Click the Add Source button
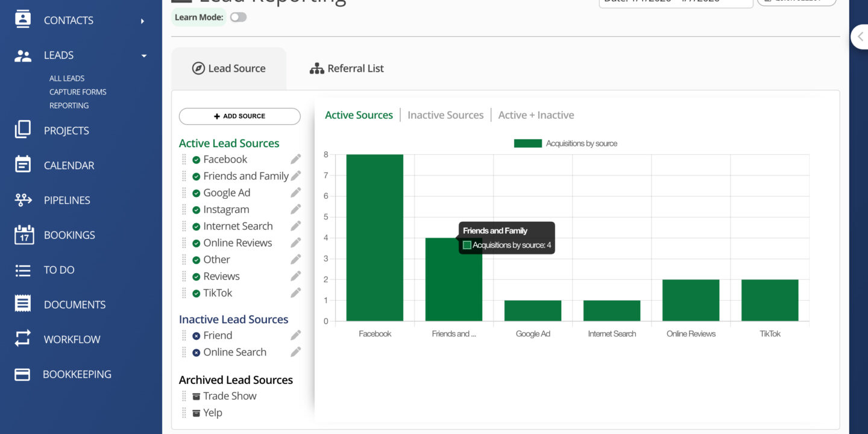The image size is (868, 434). [x=239, y=116]
